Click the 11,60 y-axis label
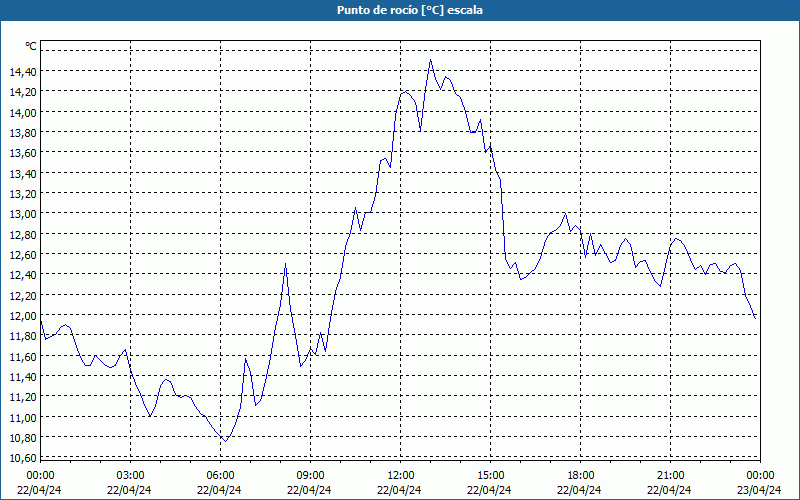 pos(23,357)
